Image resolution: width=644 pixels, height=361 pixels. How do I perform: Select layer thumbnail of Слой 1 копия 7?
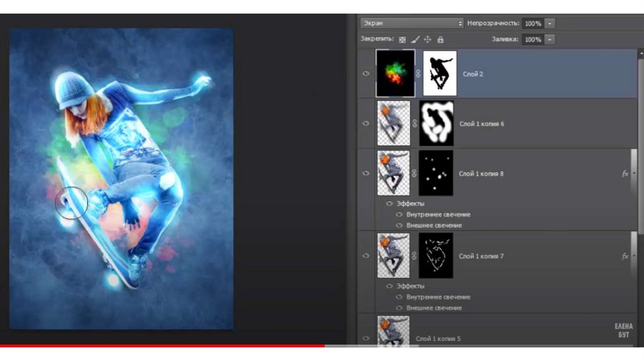click(x=394, y=255)
